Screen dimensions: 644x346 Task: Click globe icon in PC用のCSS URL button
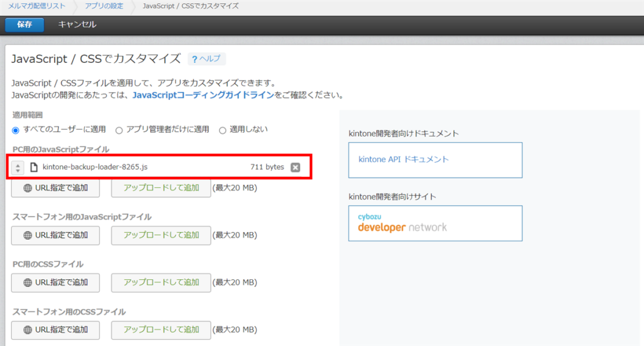28,282
